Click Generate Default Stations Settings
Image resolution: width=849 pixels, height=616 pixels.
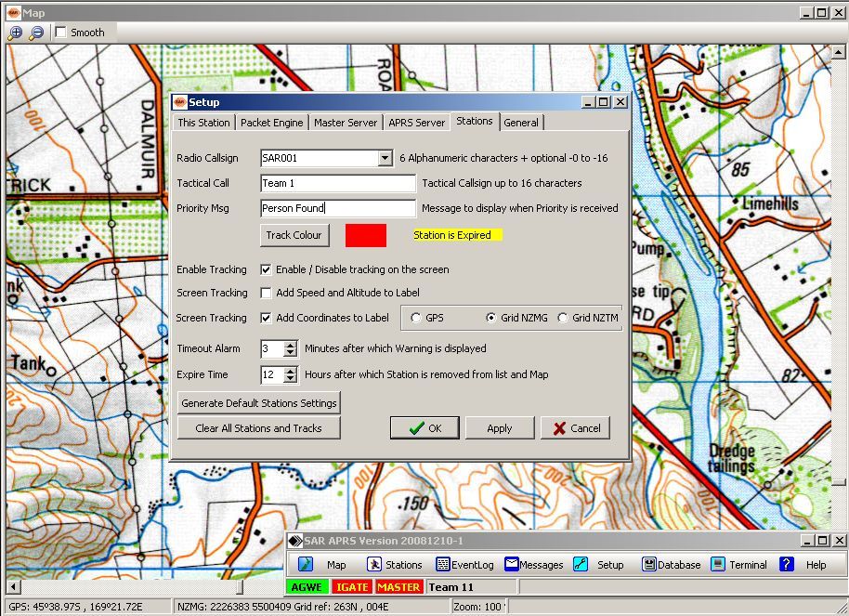(x=259, y=403)
